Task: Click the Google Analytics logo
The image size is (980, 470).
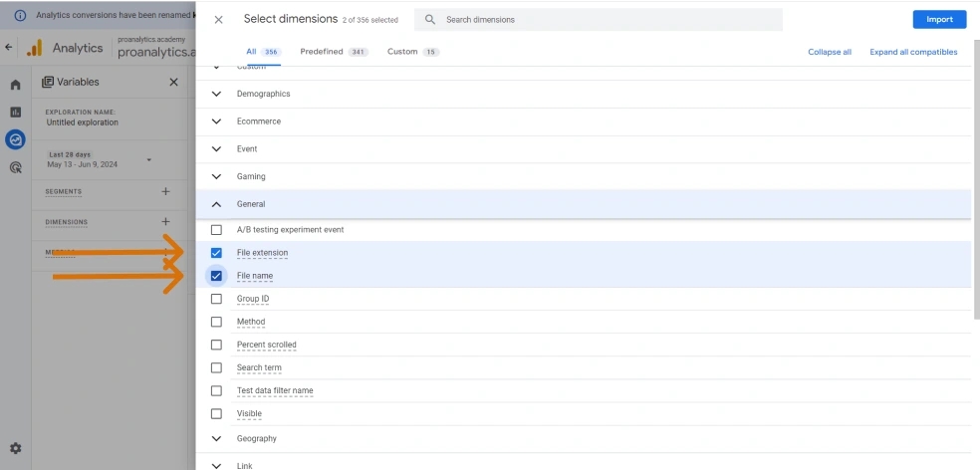Action: click(35, 48)
